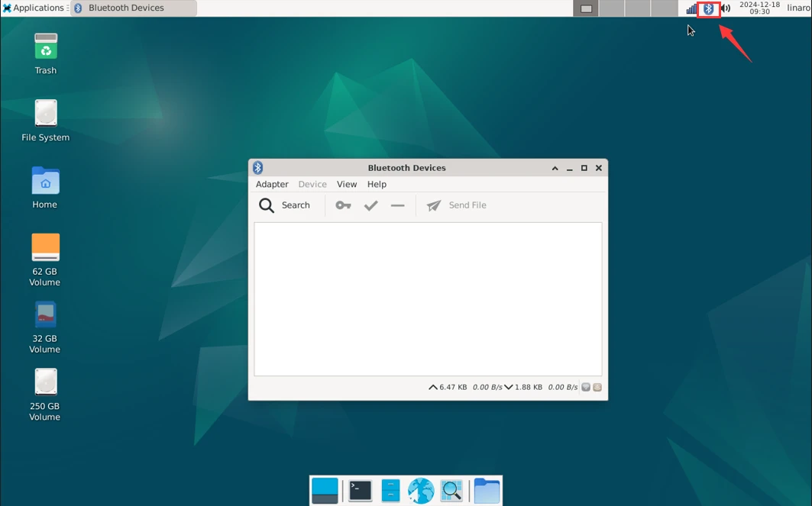Maximize the Bluetooth Devices window

[584, 168]
